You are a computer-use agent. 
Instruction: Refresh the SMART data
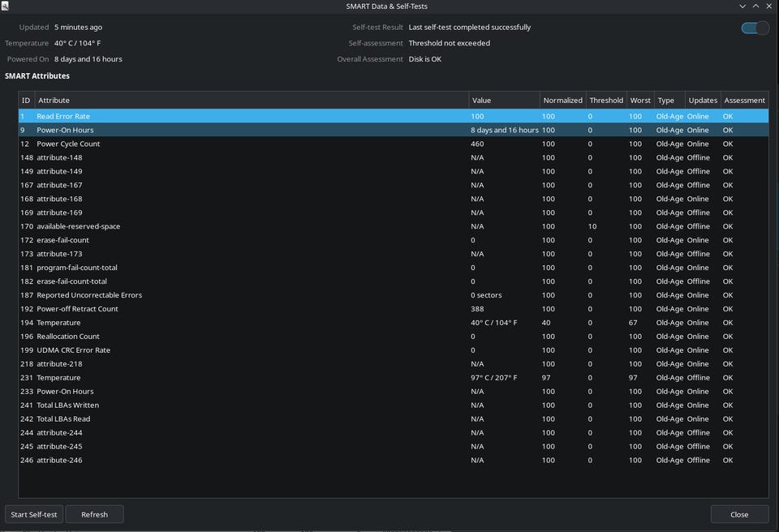click(x=94, y=514)
